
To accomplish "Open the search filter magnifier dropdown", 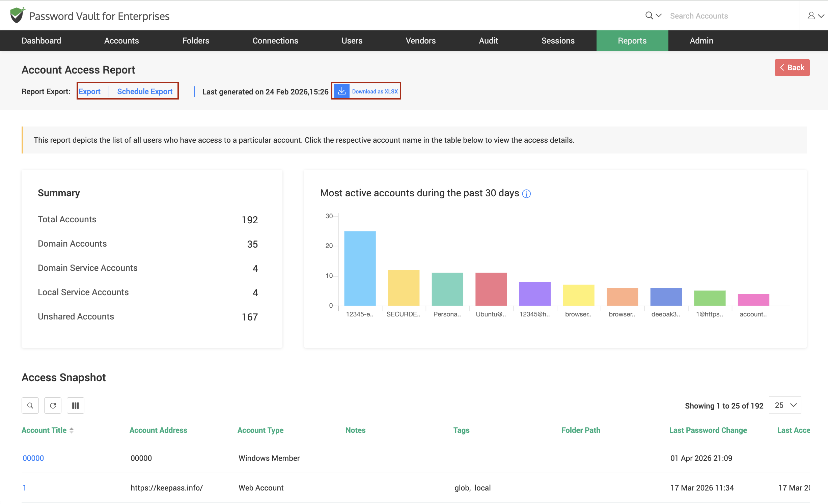I will [653, 16].
